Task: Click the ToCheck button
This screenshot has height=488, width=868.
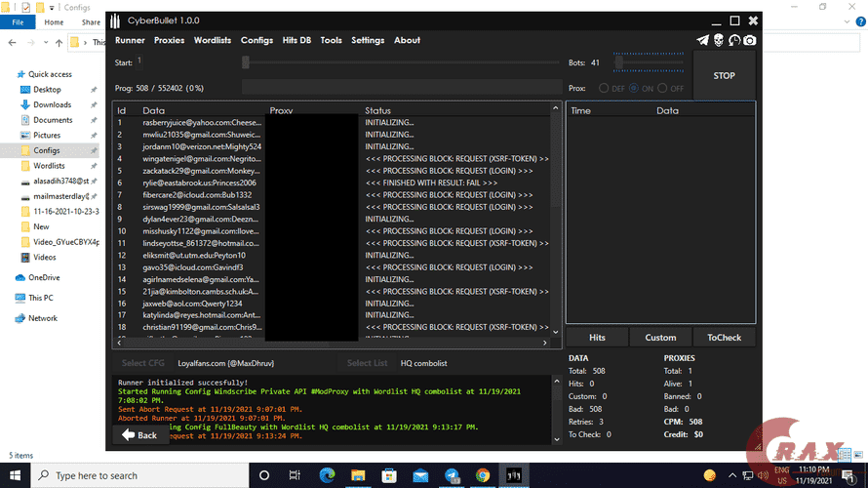Action: [724, 338]
